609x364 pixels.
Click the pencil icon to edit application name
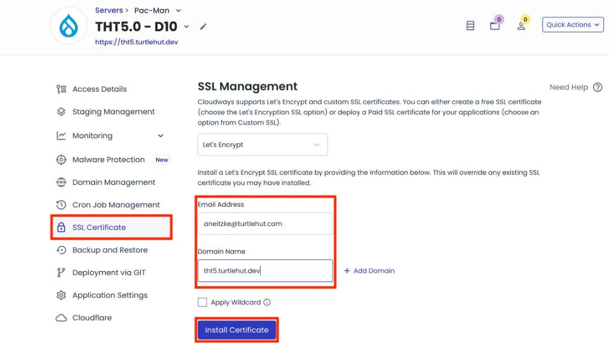coord(203,27)
